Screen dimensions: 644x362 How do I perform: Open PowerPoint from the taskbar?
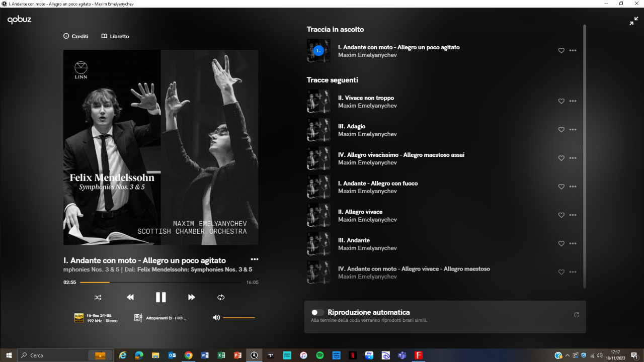click(237, 355)
